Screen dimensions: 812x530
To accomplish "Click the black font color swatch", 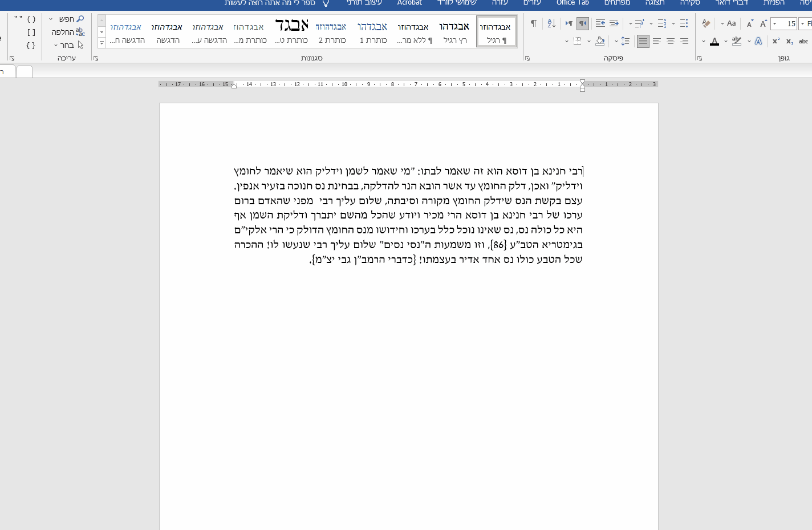I will (x=714, y=44).
